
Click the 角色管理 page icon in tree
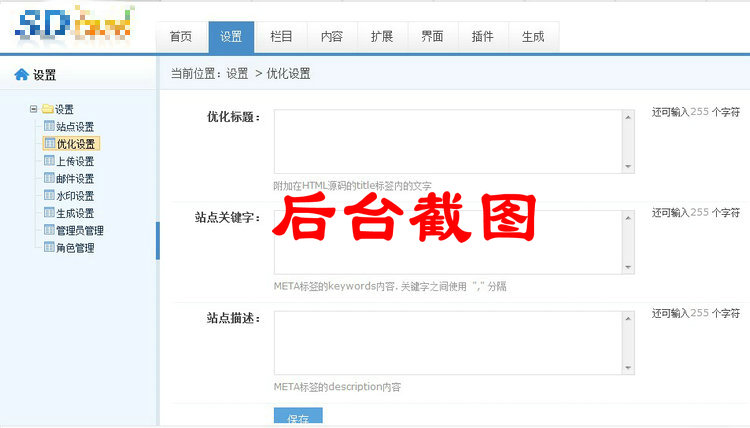pyautogui.click(x=49, y=248)
